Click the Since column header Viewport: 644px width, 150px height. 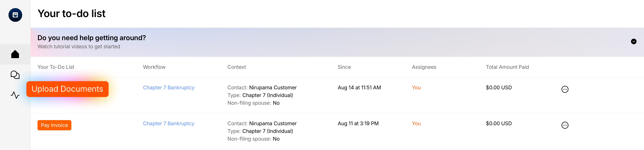344,67
